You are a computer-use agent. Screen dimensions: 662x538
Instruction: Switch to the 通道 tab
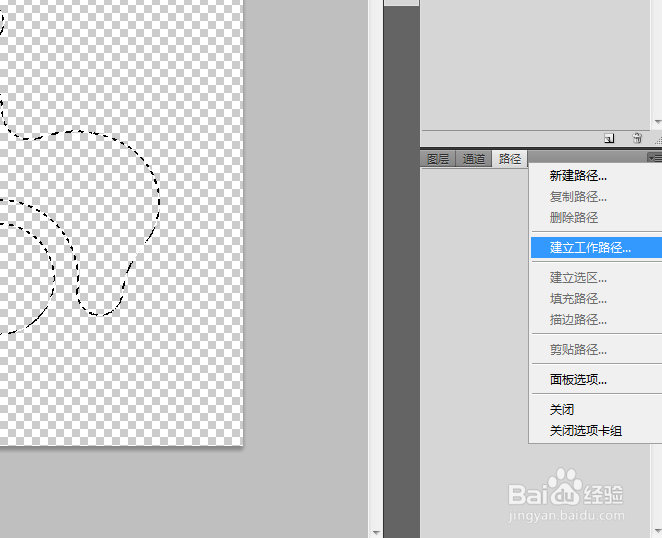(474, 159)
